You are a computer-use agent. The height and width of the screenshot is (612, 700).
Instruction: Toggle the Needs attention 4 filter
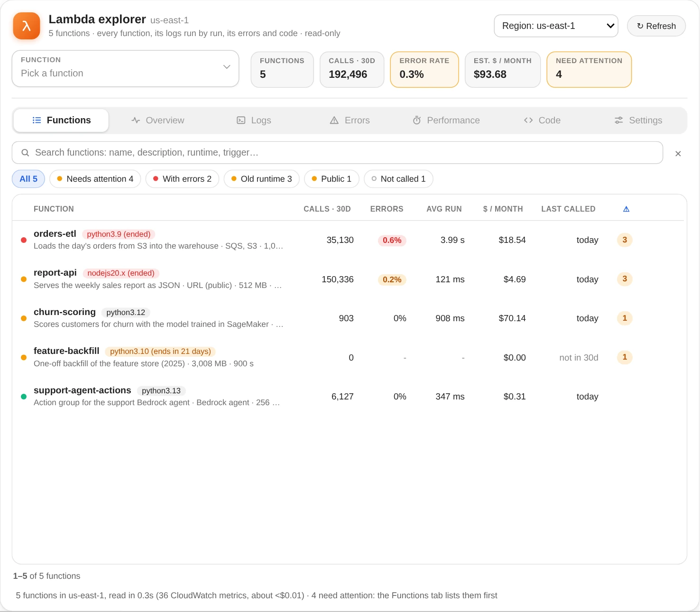(95, 179)
